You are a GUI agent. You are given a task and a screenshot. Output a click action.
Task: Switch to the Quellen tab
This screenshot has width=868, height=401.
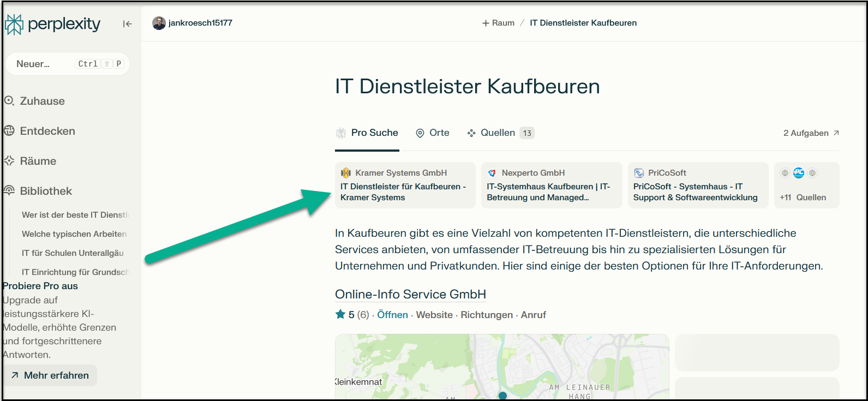coord(500,133)
